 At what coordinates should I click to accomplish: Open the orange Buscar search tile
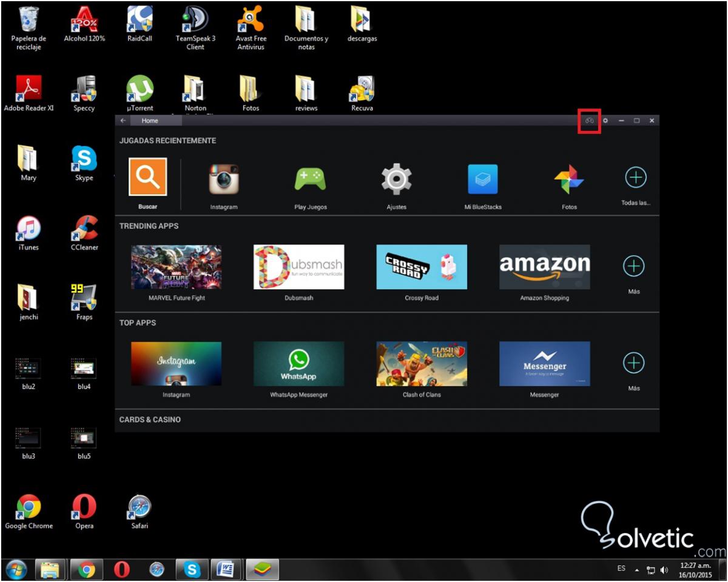tap(148, 176)
